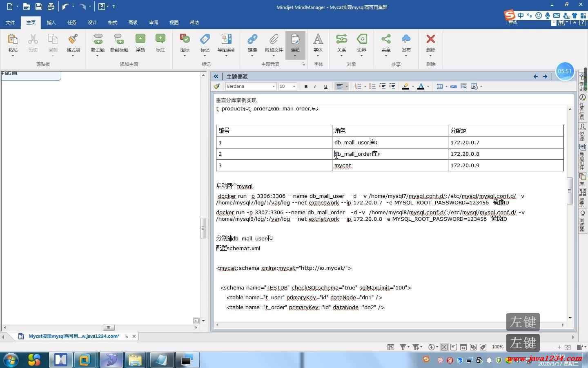Image resolution: width=588 pixels, height=368 pixels.
Task: Toggle Italic formatting in notes
Action: [315, 86]
